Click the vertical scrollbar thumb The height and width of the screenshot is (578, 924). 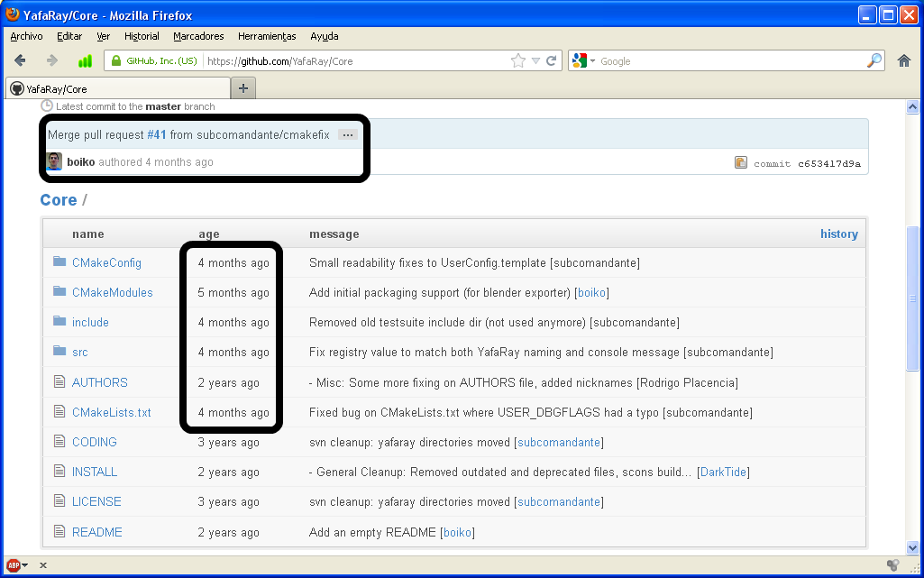912,298
